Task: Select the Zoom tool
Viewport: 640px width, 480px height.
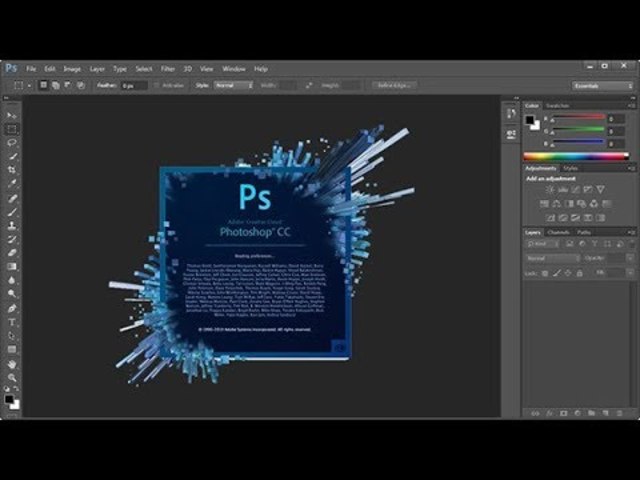Action: tap(12, 378)
